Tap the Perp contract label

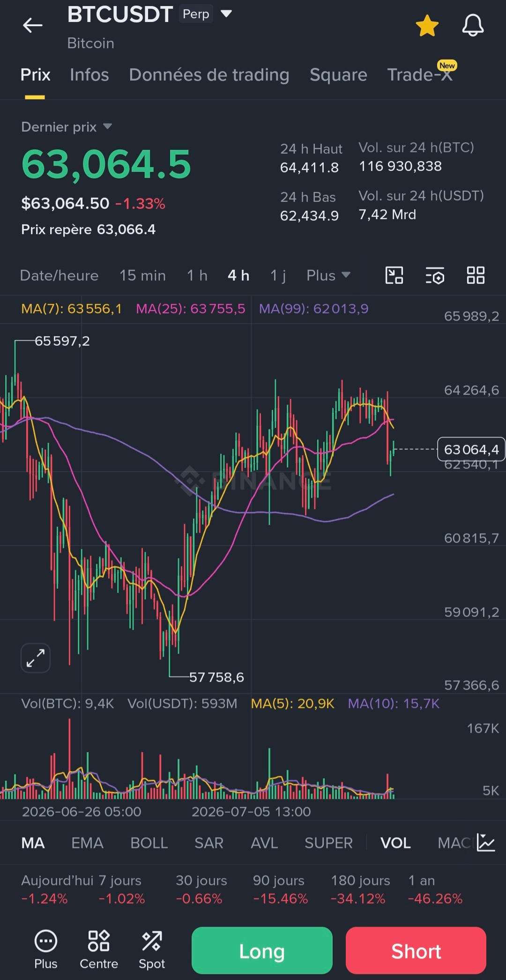pos(196,14)
